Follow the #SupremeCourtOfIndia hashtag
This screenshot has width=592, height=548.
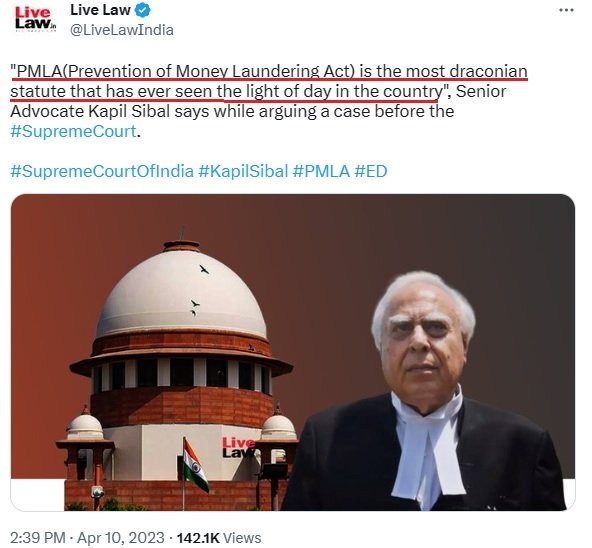coord(102,171)
